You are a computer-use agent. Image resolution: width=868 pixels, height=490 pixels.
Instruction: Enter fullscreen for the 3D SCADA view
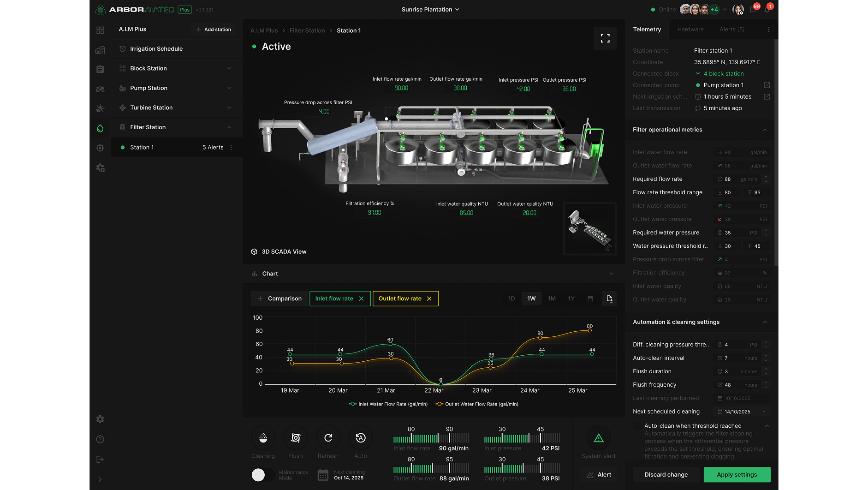click(605, 38)
